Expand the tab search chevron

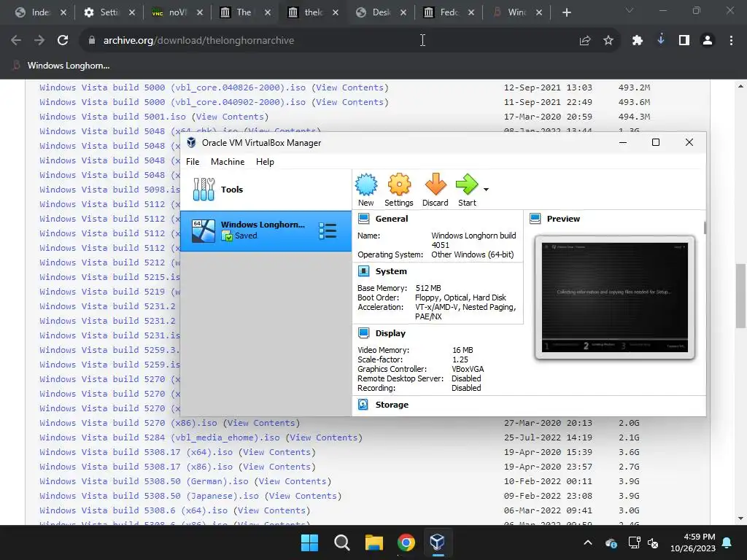point(630,10)
